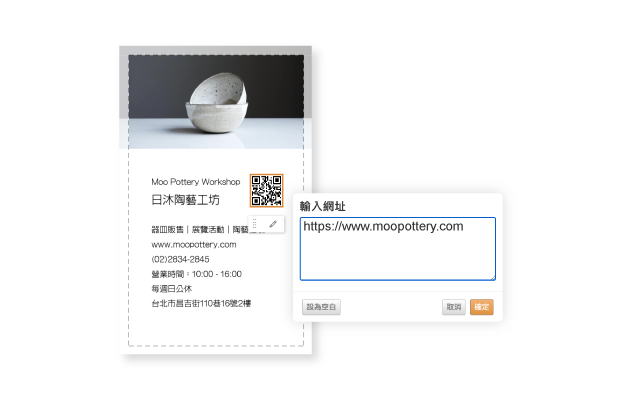Screen dimensions: 622x400
Task: Click the 取消 cancel button
Action: (x=454, y=307)
